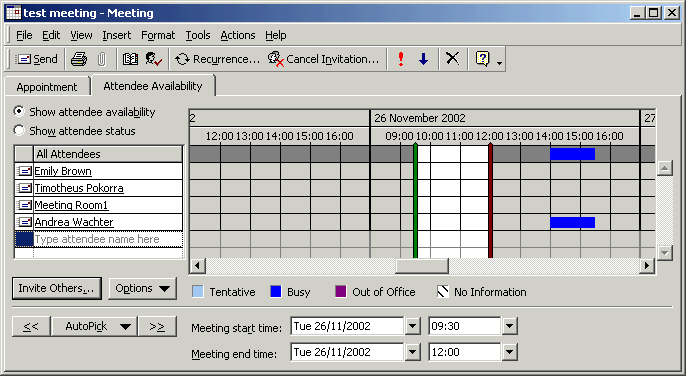Click Type attendee name here field
The width and height of the screenshot is (686, 376).
point(108,239)
